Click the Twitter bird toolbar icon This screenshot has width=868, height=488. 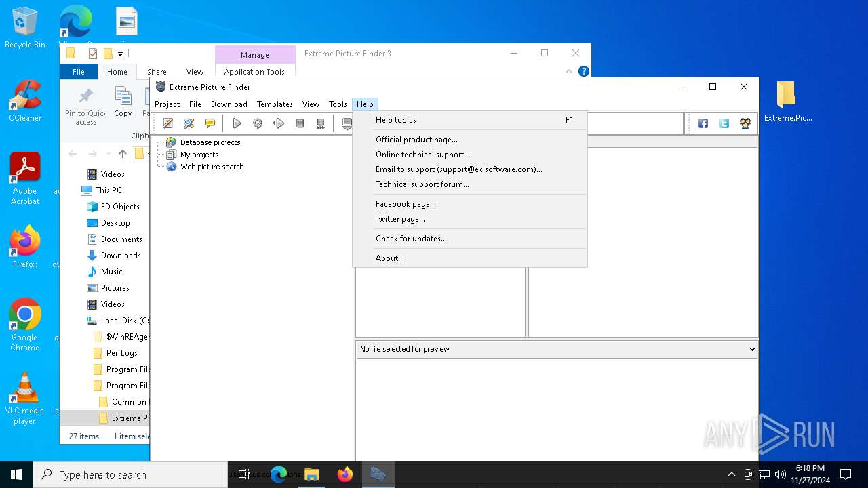pos(724,123)
